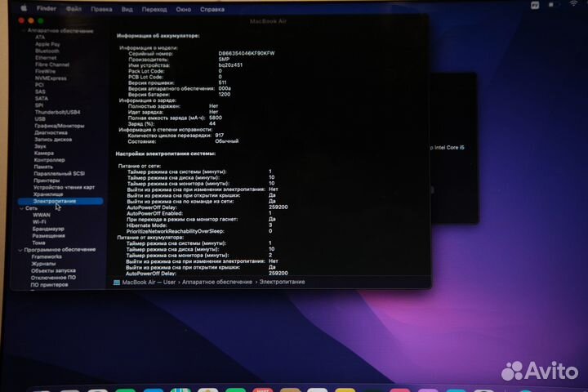The width and height of the screenshot is (588, 392).
Task: Select SAS in the sidebar
Action: coord(40,91)
